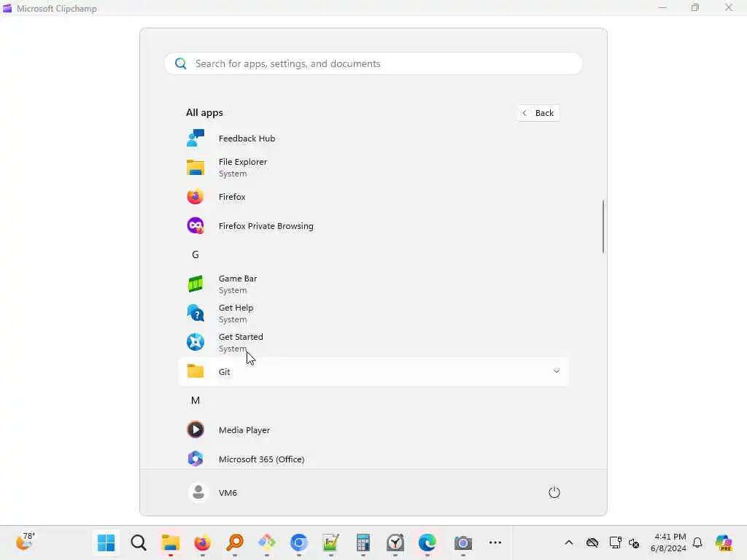
Task: Open the chart notepad app on taskbar
Action: tap(331, 542)
